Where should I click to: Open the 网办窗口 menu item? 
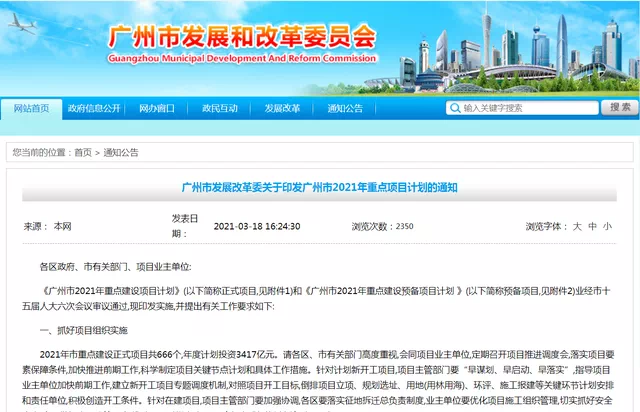157,109
